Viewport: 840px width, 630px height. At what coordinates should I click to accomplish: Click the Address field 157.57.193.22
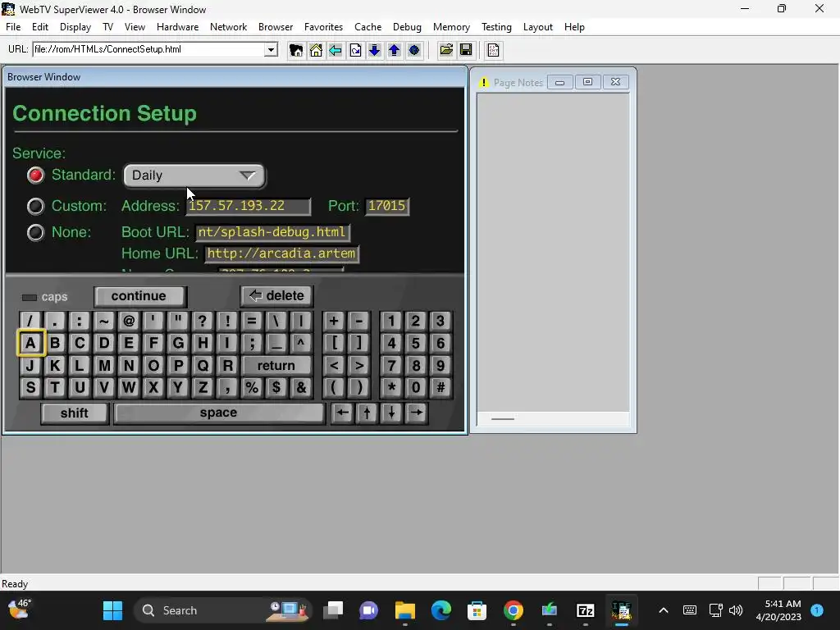pyautogui.click(x=248, y=206)
